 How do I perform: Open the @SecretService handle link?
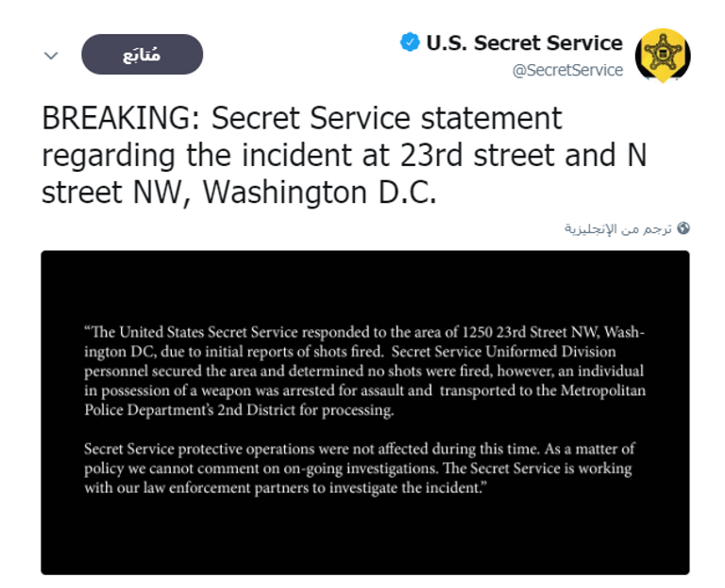pyautogui.click(x=567, y=70)
